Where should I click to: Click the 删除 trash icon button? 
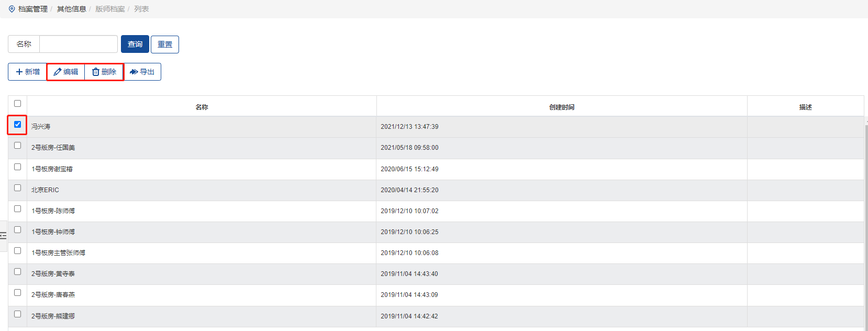point(104,72)
